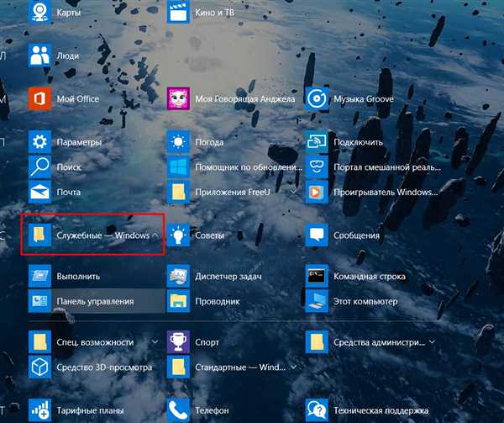Click the Этот компьютер label

365,301
